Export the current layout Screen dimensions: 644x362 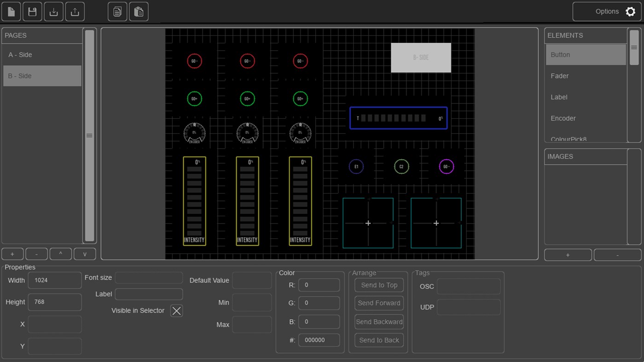[75, 11]
